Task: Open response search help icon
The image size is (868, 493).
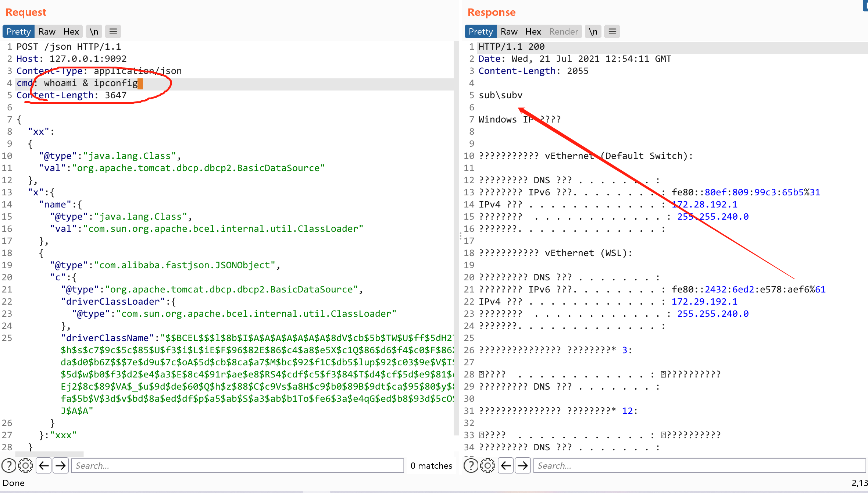Action: [x=471, y=466]
